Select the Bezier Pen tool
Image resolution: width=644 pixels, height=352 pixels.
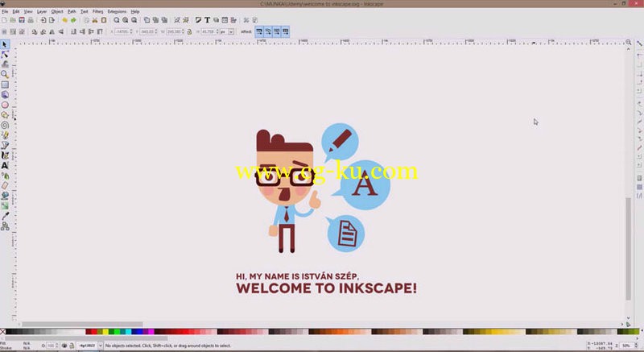point(5,145)
